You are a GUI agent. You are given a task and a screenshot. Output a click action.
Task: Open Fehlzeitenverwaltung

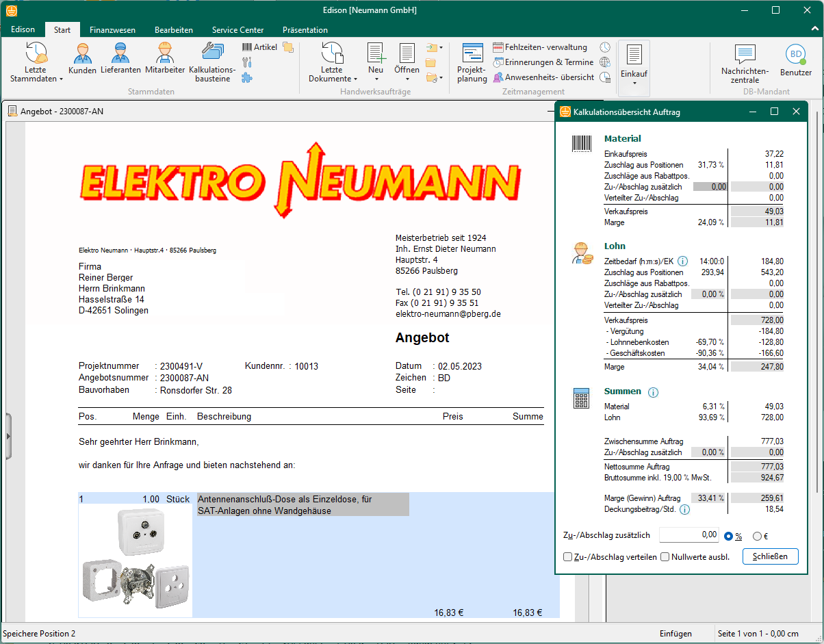tap(539, 47)
